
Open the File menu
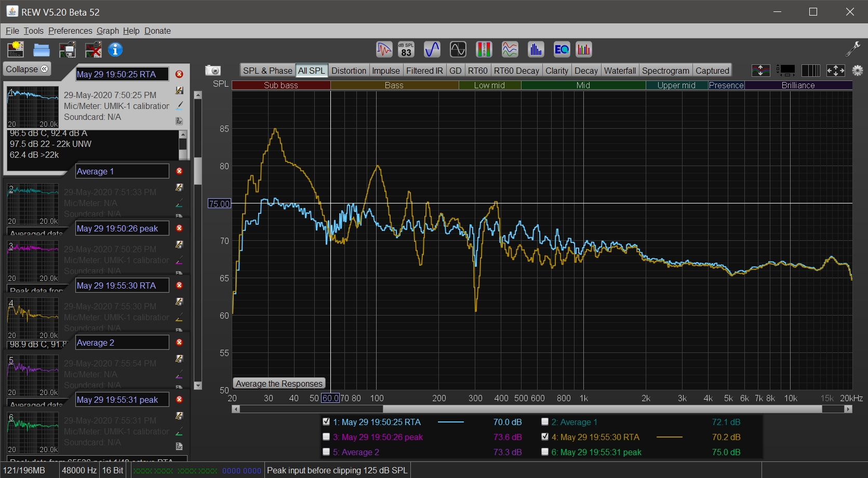12,31
